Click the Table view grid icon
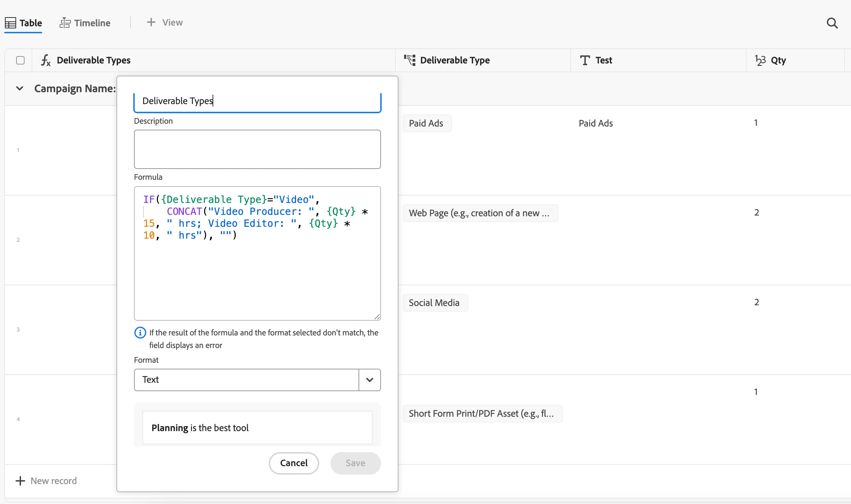Viewport: 851px width, 504px height. 11,23
